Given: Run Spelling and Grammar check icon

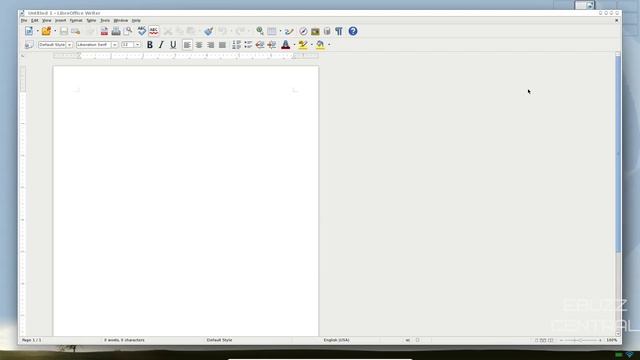Looking at the screenshot, I should 141,31.
